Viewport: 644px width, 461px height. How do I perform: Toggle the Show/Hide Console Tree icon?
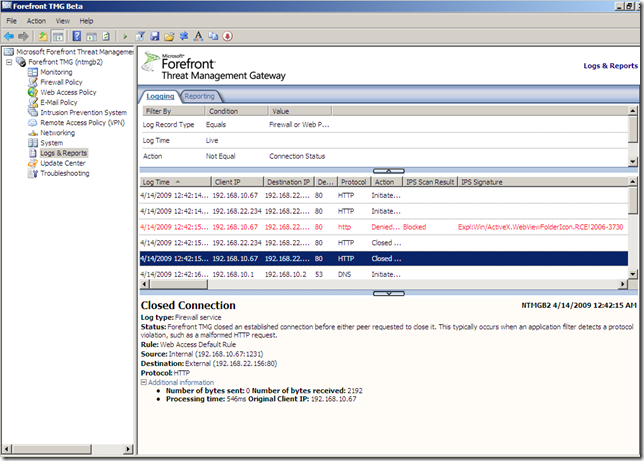point(58,37)
